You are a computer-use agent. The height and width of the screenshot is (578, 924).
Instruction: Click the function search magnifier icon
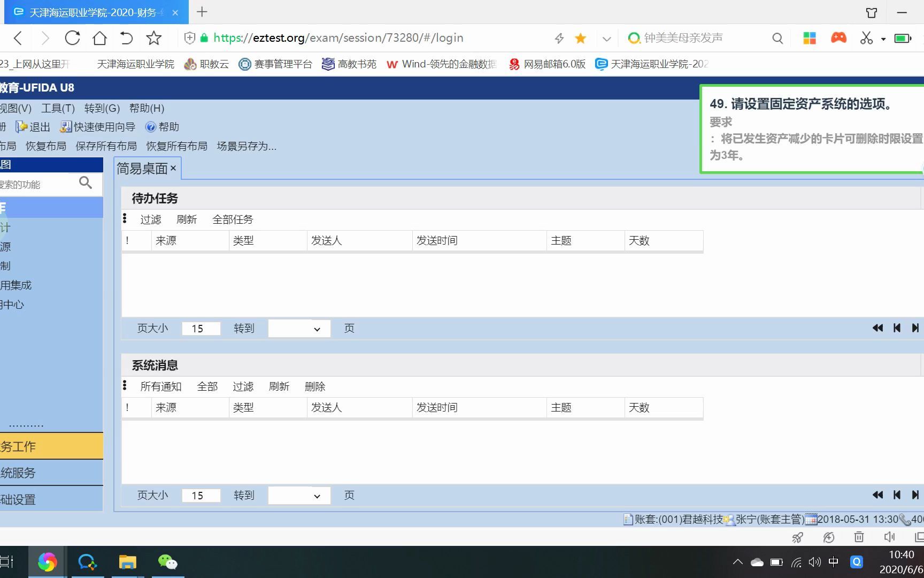coord(85,183)
